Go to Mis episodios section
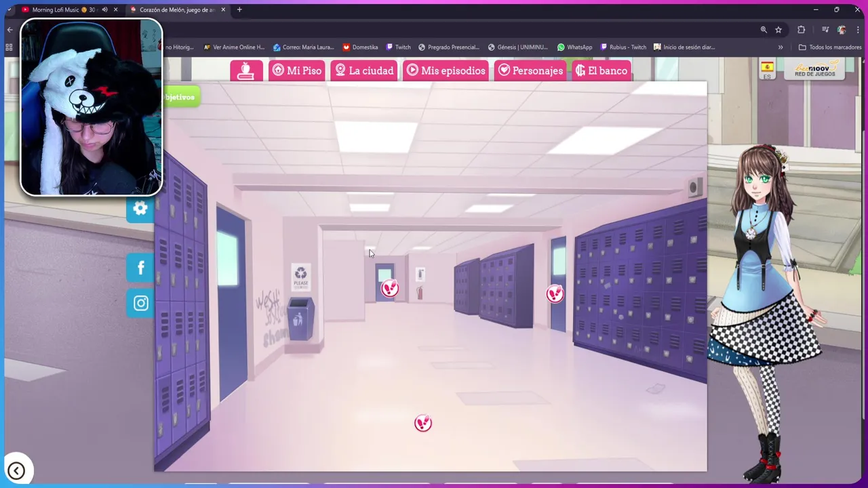868x488 pixels. tap(446, 70)
